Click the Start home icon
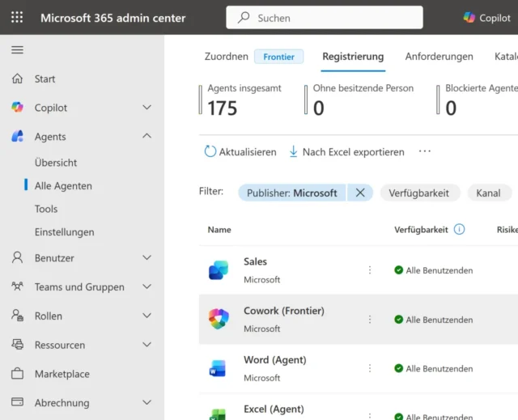Viewport: 518px width, 420px height. click(x=17, y=78)
